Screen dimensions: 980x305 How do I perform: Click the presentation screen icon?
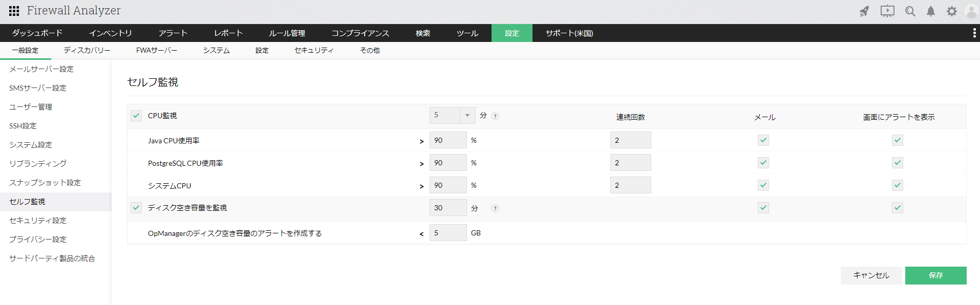[887, 11]
